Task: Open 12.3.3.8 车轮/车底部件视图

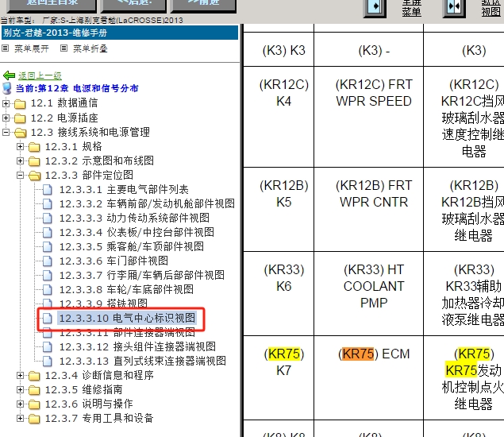Action: pyautogui.click(x=126, y=290)
